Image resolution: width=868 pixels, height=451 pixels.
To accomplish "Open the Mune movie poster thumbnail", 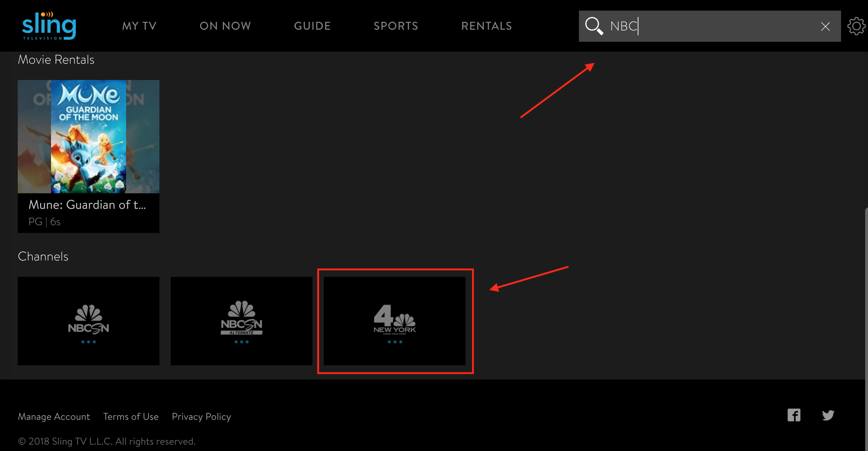I will [x=89, y=137].
